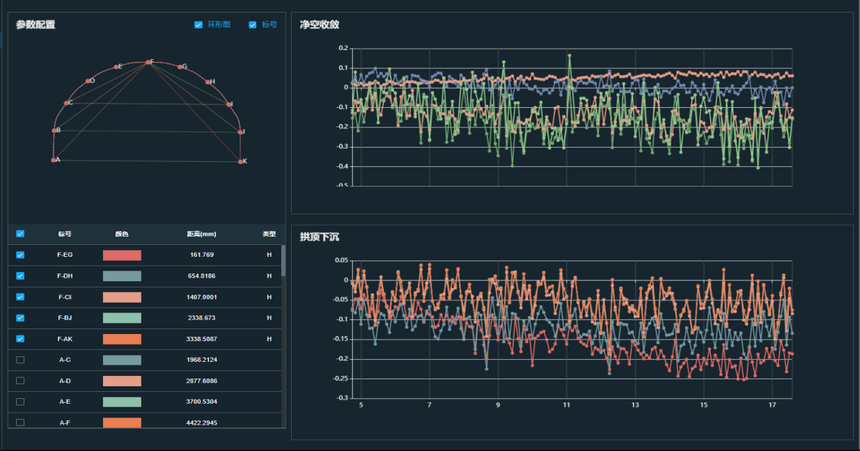Screen dimensions: 860x451
Task: Select point E on the arch diagram
Action: [x=116, y=67]
